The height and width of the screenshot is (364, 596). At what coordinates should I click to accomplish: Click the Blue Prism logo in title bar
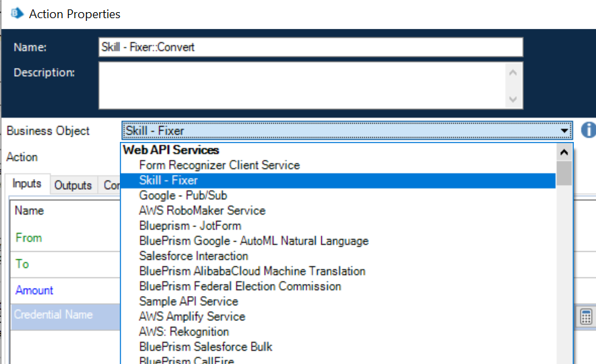click(16, 13)
